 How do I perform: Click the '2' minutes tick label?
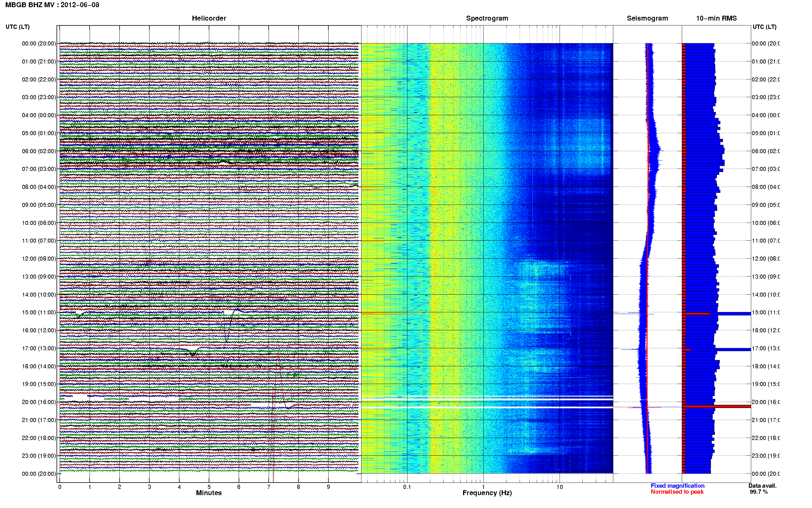point(120,487)
